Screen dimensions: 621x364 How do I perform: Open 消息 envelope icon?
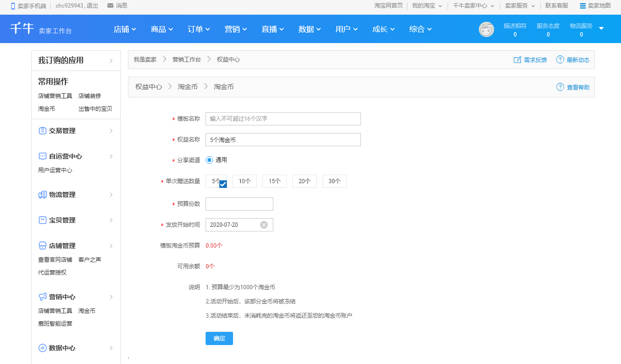coord(110,6)
